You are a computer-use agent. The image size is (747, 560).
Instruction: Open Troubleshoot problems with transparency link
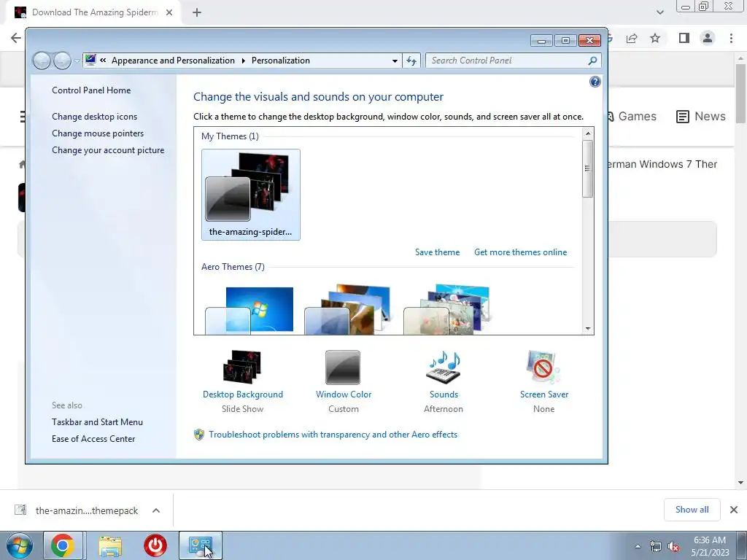(x=333, y=435)
